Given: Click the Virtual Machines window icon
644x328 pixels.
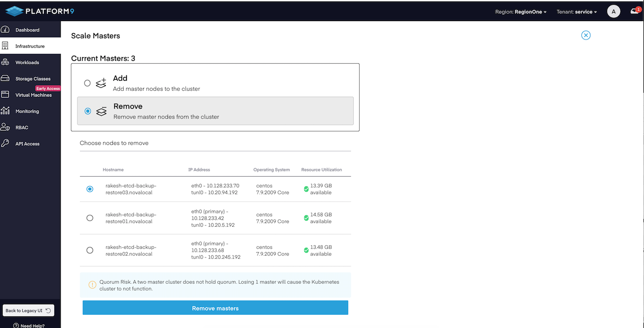Looking at the screenshot, I should click(x=5, y=95).
